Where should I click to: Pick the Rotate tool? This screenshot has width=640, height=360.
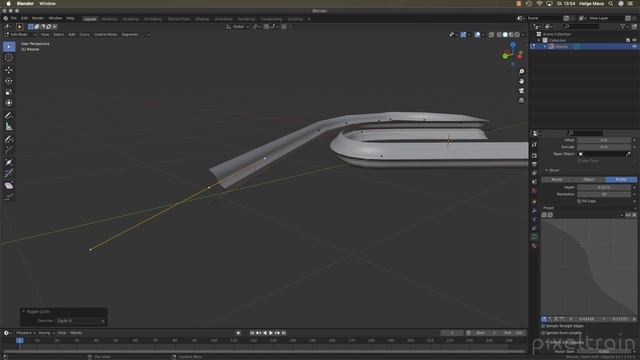pos(9,81)
